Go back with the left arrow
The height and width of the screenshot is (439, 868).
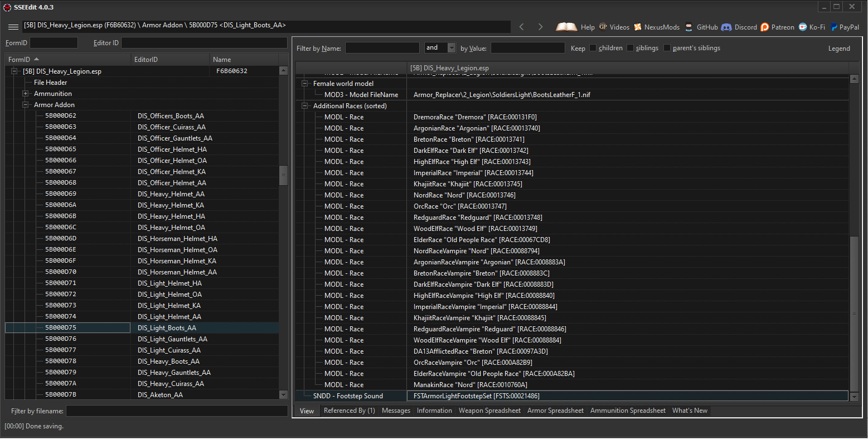point(522,27)
